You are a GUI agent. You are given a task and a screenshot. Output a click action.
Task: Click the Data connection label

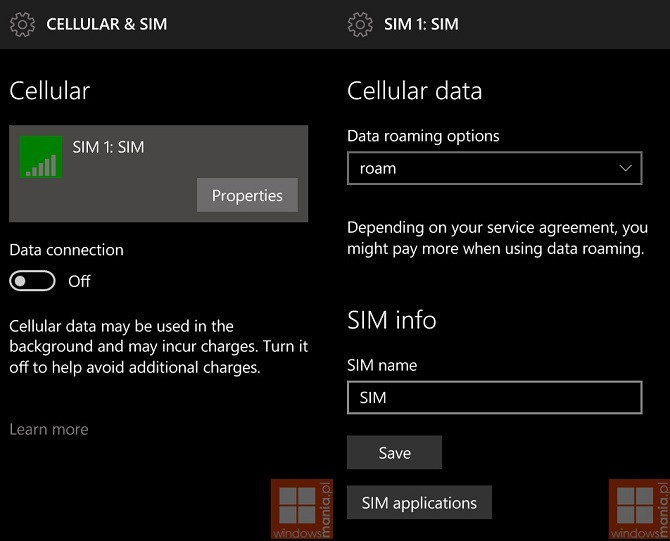point(67,250)
